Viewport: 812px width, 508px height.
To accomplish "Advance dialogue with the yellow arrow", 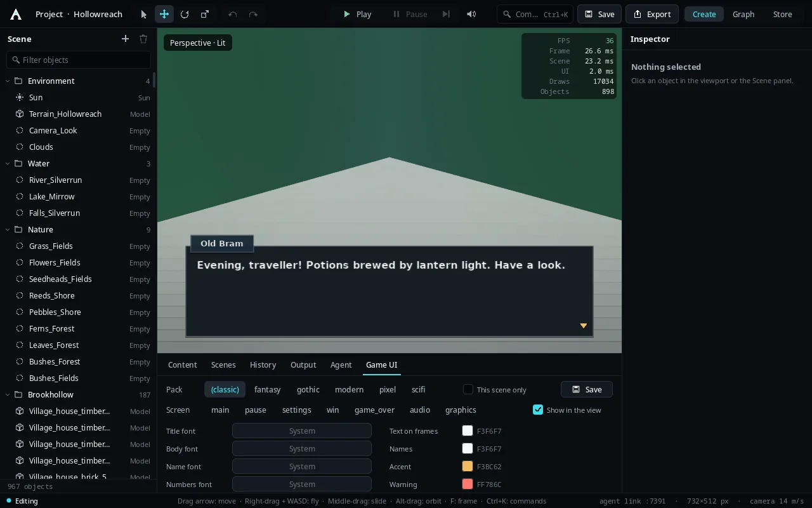I will [x=584, y=326].
